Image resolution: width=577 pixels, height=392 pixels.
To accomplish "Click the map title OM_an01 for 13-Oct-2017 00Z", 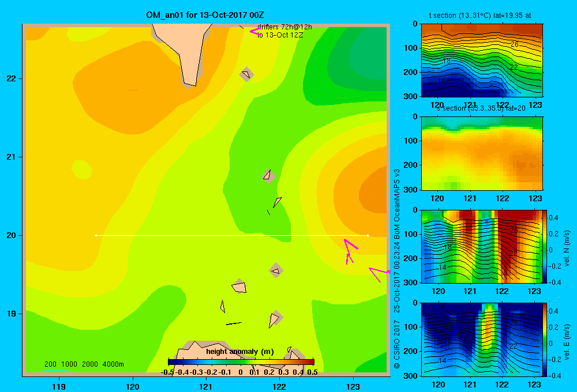I will pyautogui.click(x=205, y=15).
